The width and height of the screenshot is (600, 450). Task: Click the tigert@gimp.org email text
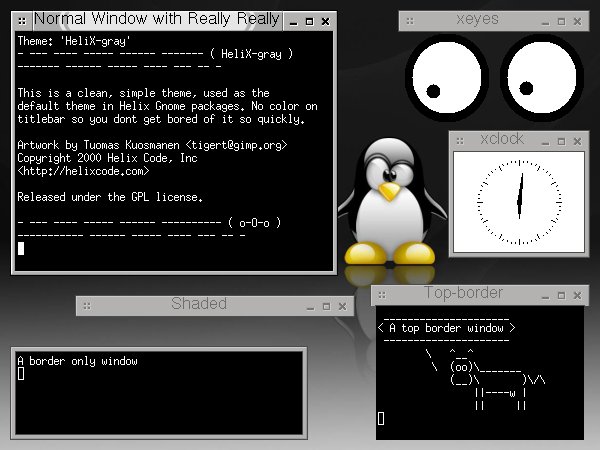pos(236,145)
